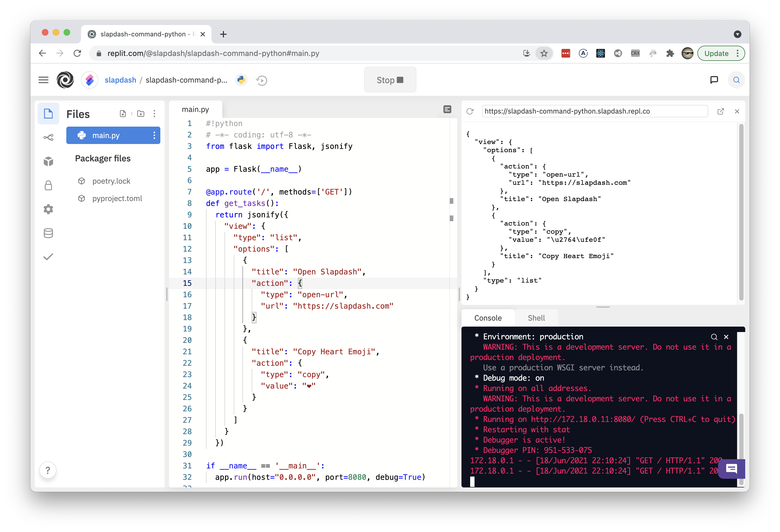The image size is (780, 532).
Task: Click the CRX extension icon
Action: coord(635,53)
